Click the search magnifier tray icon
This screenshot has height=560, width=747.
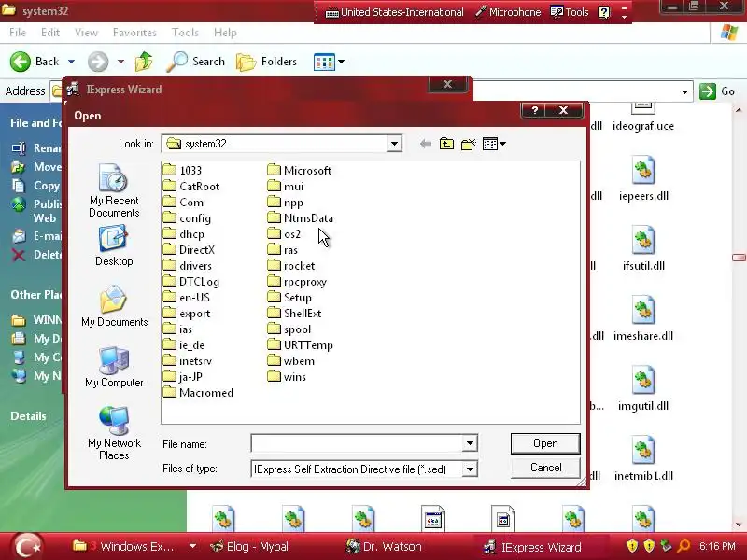(x=684, y=546)
